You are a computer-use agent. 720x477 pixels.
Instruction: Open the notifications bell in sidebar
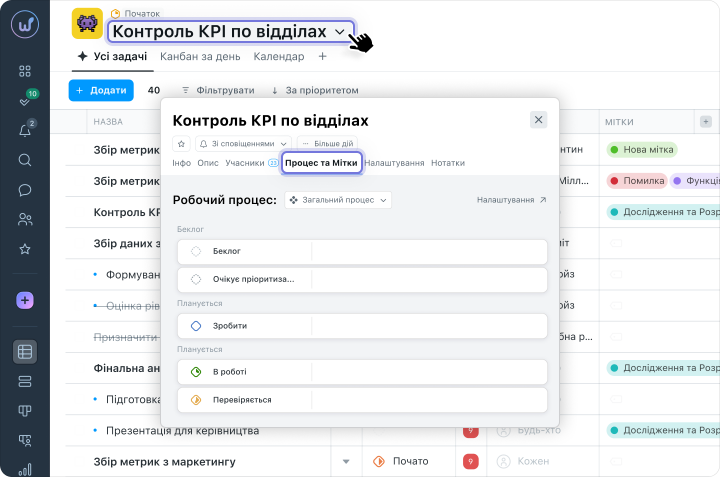(25, 130)
